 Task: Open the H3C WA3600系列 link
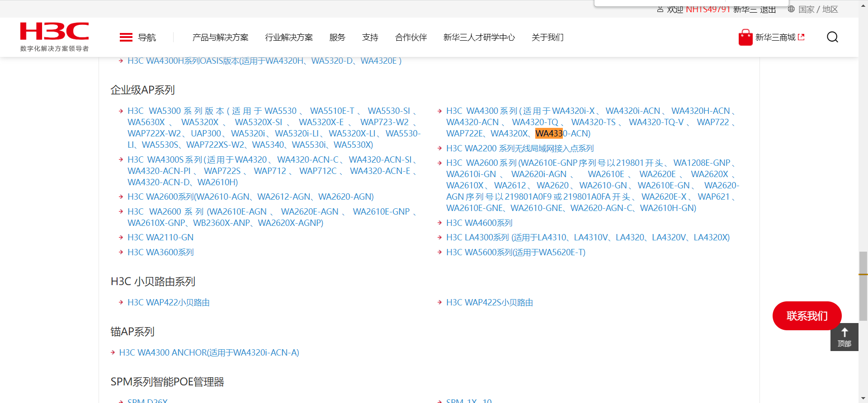tap(160, 253)
